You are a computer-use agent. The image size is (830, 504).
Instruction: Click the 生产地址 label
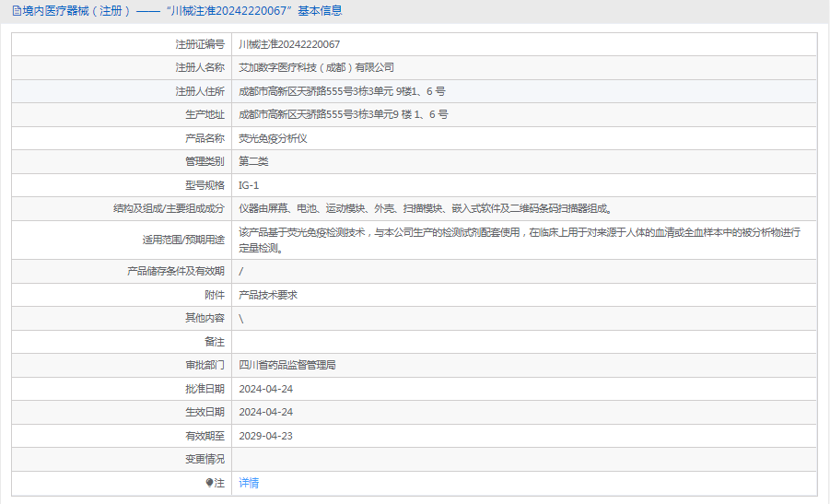click(205, 114)
